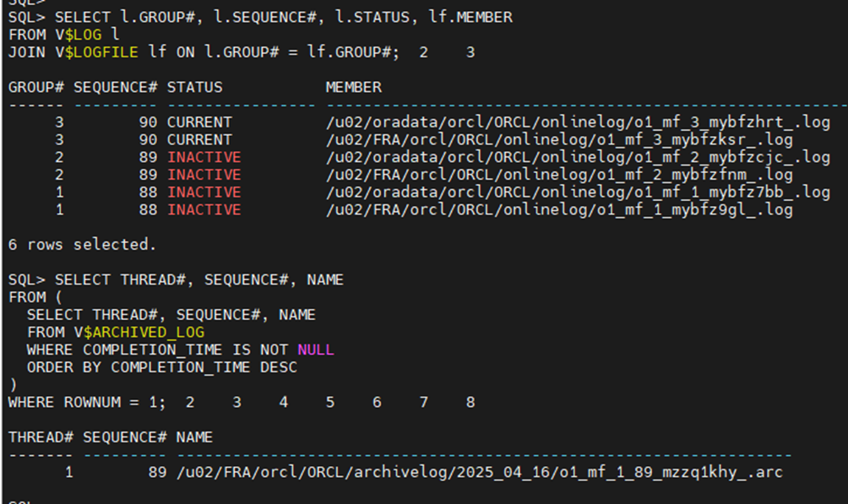Click the magenta NULL keyword
The width and height of the screenshot is (848, 504).
coord(315,350)
